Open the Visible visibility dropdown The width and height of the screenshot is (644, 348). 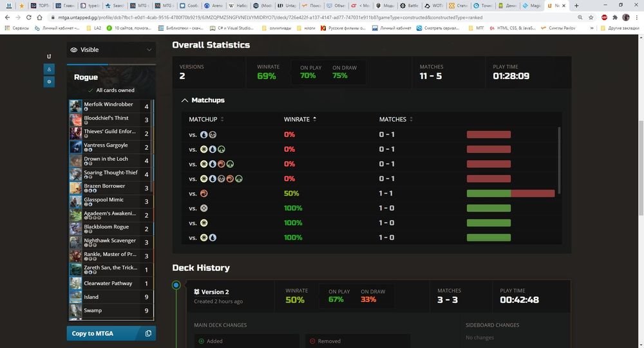[111, 50]
